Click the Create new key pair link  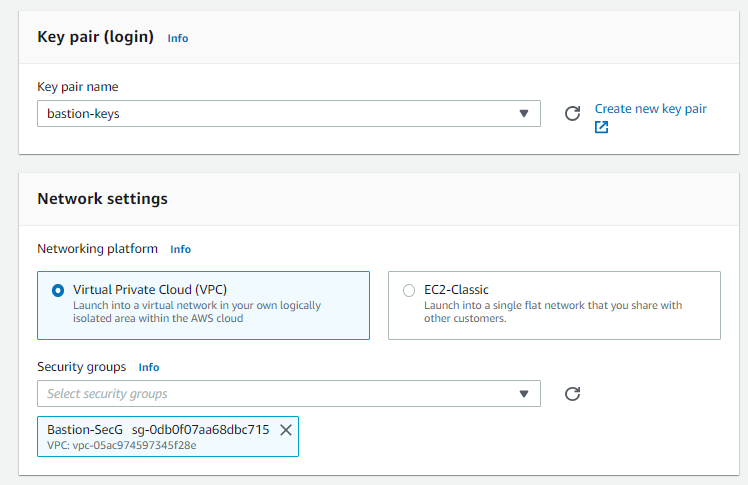coord(650,109)
